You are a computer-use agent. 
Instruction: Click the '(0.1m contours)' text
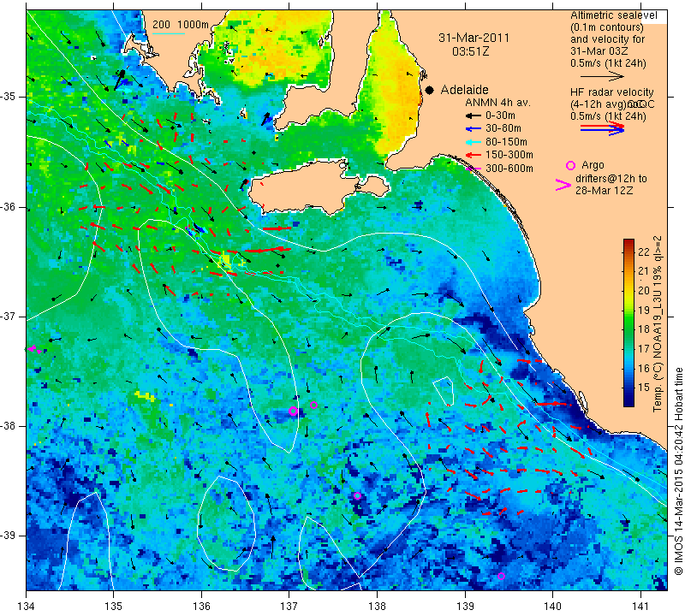pos(607,27)
